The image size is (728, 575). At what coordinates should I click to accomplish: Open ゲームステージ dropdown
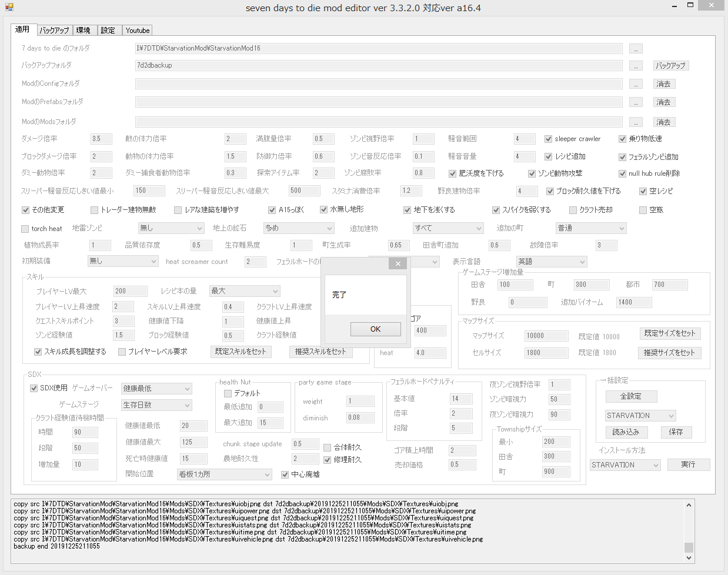(x=156, y=405)
